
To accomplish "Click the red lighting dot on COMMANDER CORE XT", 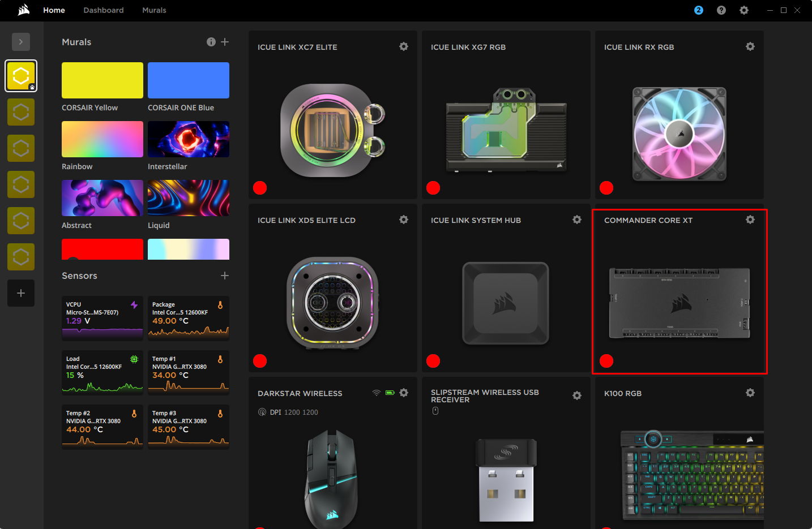I will pyautogui.click(x=606, y=361).
